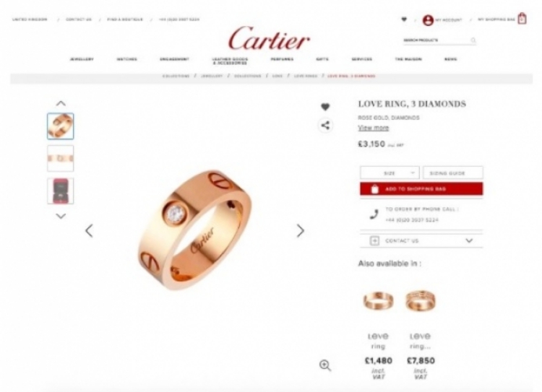Move thumbnail list up with chevron
542x392 pixels.
(61, 103)
